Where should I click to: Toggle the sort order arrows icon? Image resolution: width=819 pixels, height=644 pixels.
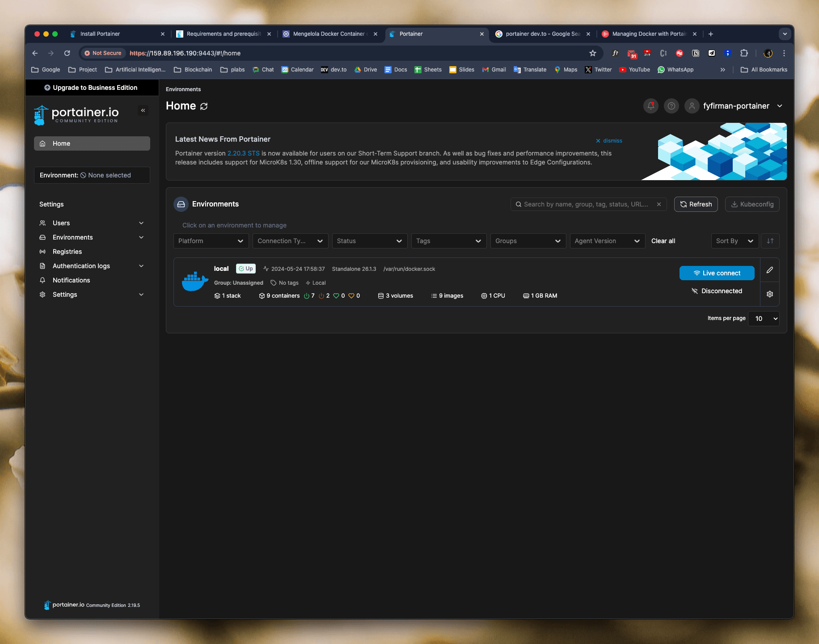(770, 241)
